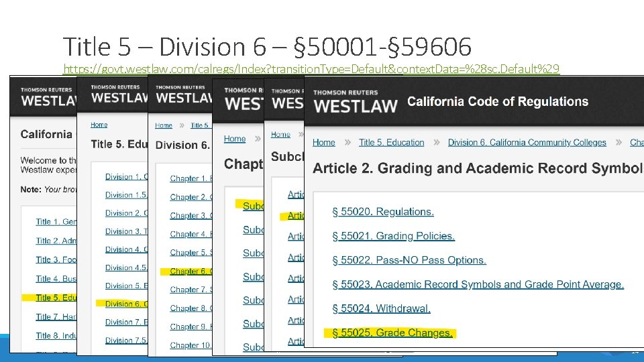
Task: Open highlighted Title 5 link in first window
Action: 56,298
